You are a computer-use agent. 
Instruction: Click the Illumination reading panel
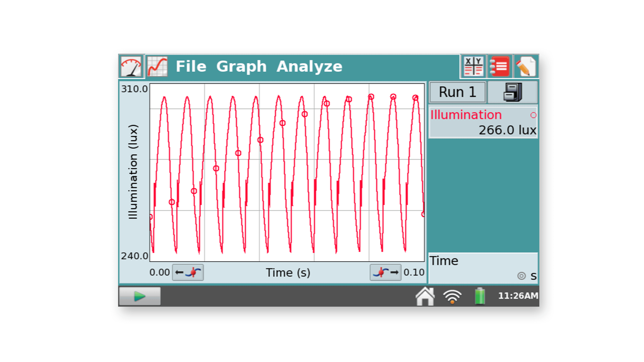pyautogui.click(x=483, y=122)
